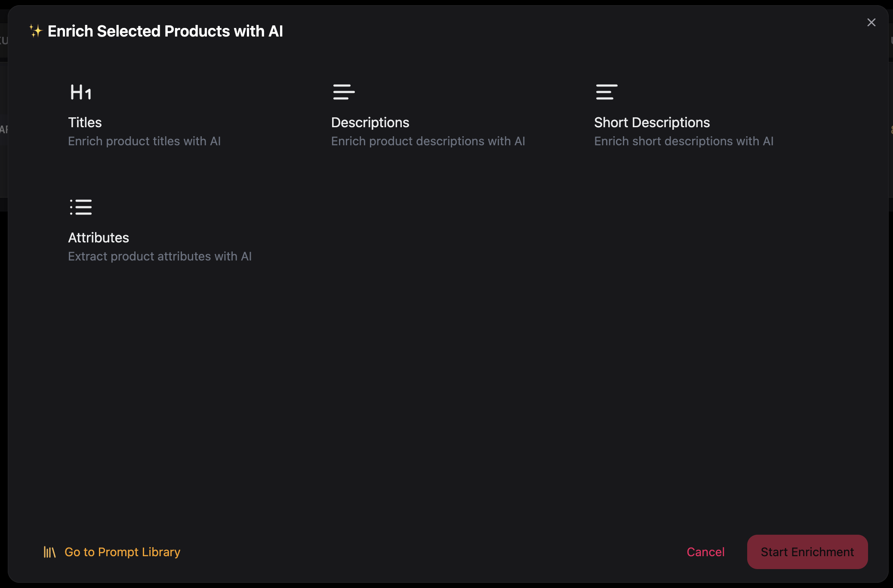Click 'Extract product attributes with AI' subtitle

click(160, 256)
